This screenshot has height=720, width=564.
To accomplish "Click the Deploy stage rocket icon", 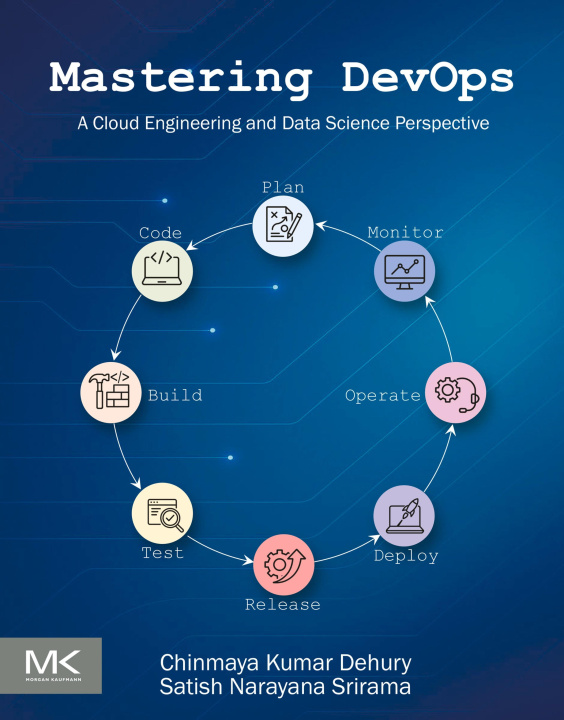I will (x=404, y=516).
